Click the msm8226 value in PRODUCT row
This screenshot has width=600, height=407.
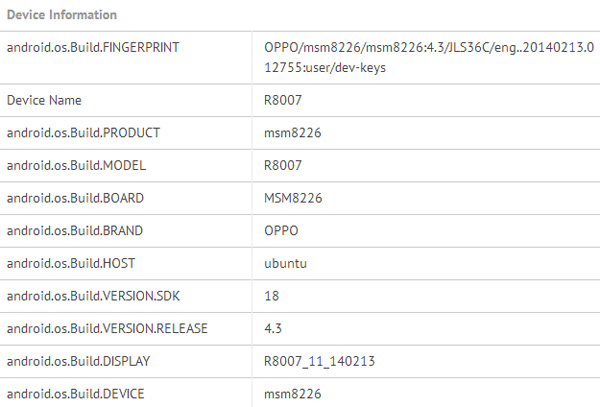pos(288,133)
